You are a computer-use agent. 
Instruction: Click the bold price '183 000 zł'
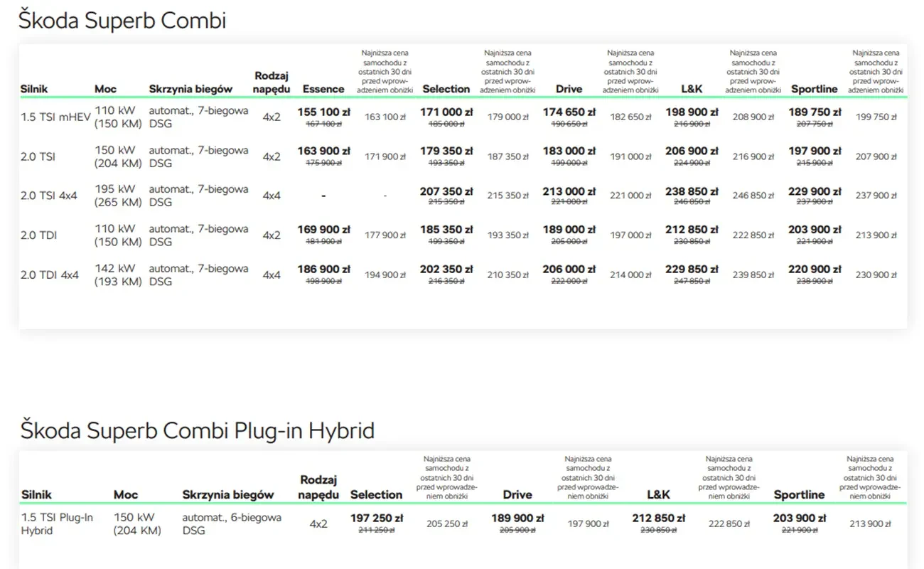click(x=569, y=151)
